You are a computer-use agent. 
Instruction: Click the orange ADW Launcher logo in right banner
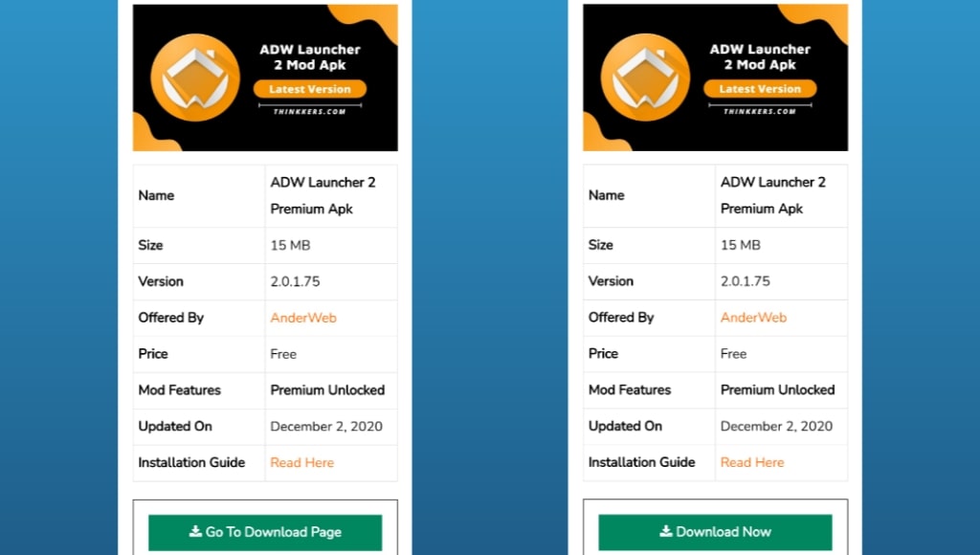645,78
